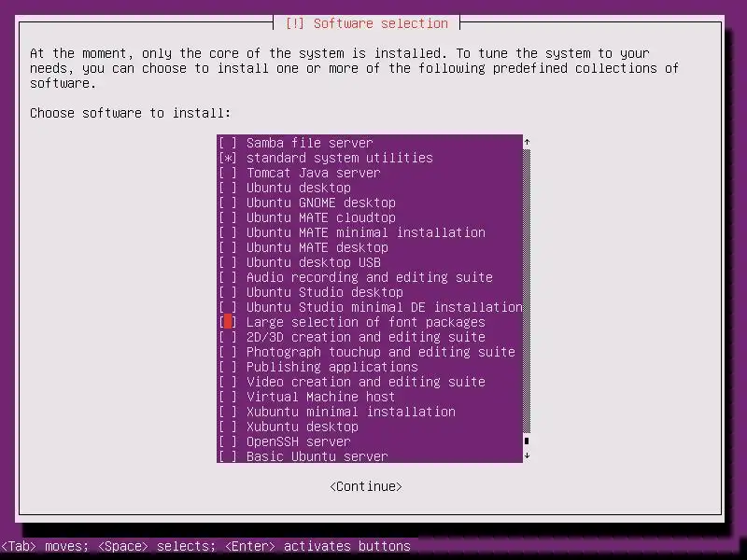Enable the Ubuntu MATE desktop checkbox

pyautogui.click(x=228, y=247)
